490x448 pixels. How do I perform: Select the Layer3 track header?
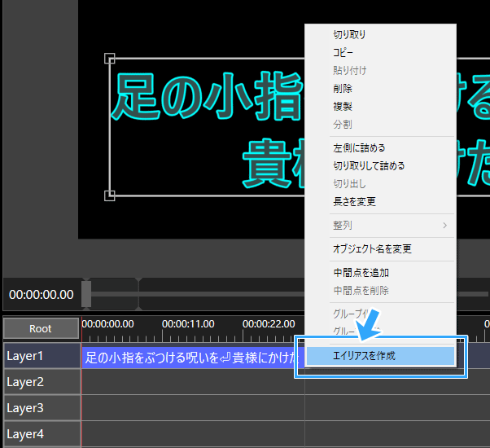pyautogui.click(x=41, y=407)
